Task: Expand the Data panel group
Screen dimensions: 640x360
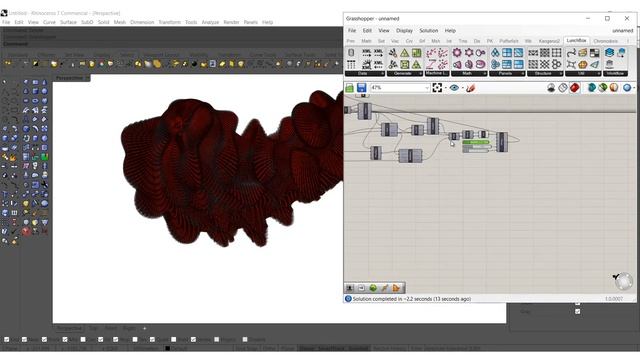Action: [364, 73]
